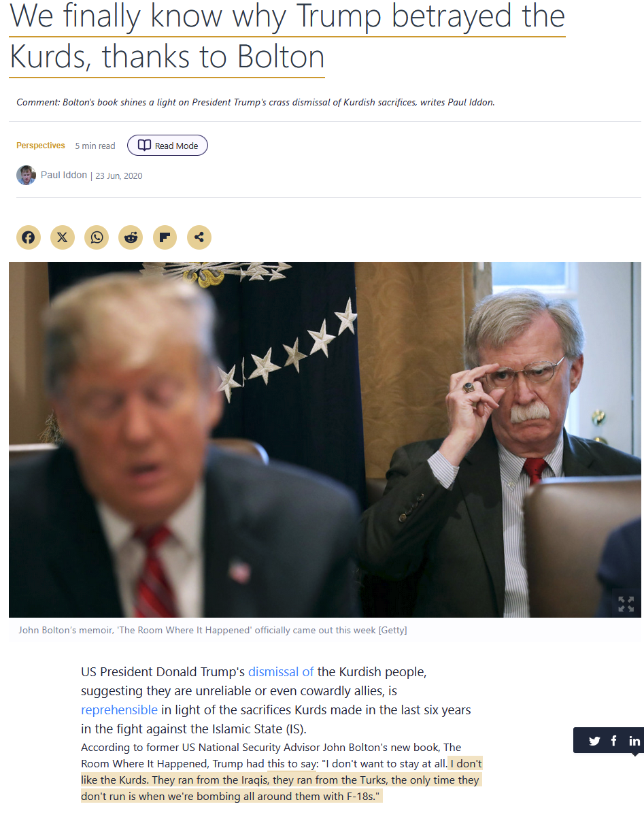Open the "dismissal of" link
644x817 pixels.
coord(281,671)
